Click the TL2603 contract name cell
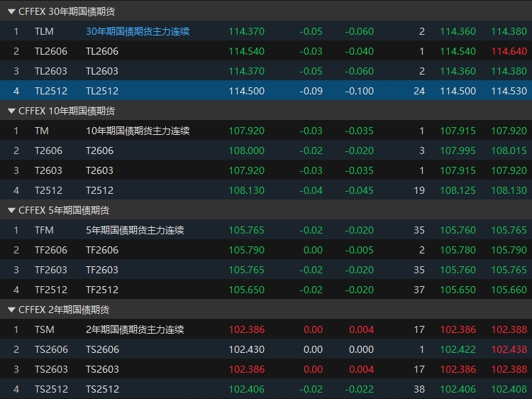 coord(101,71)
